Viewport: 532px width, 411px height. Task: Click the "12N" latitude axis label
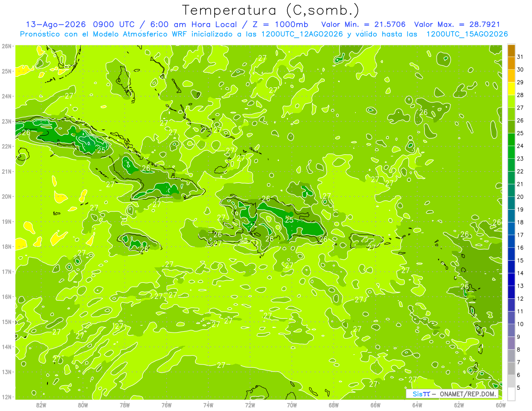point(7,397)
